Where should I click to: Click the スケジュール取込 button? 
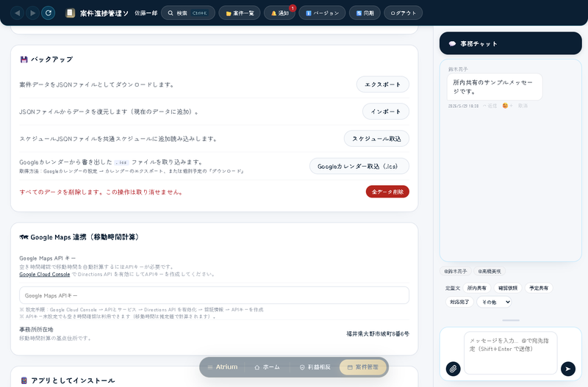click(376, 139)
